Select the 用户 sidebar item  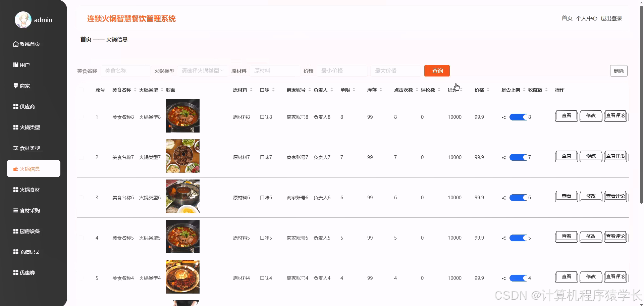click(25, 64)
